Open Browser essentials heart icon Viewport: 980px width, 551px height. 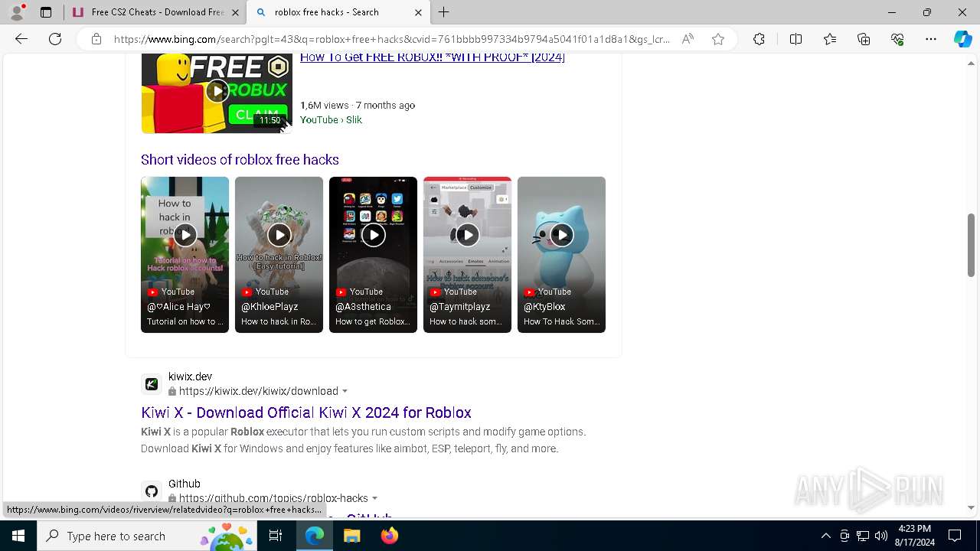point(897,39)
